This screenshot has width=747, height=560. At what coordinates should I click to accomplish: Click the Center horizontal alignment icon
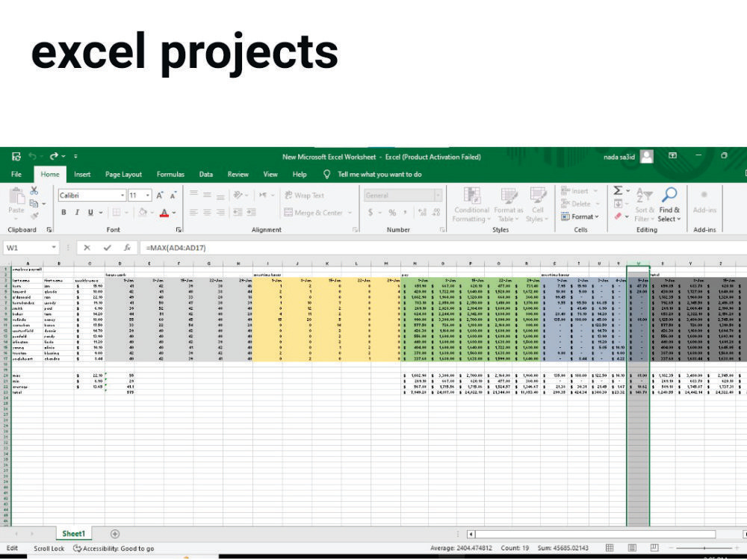pyautogui.click(x=207, y=212)
